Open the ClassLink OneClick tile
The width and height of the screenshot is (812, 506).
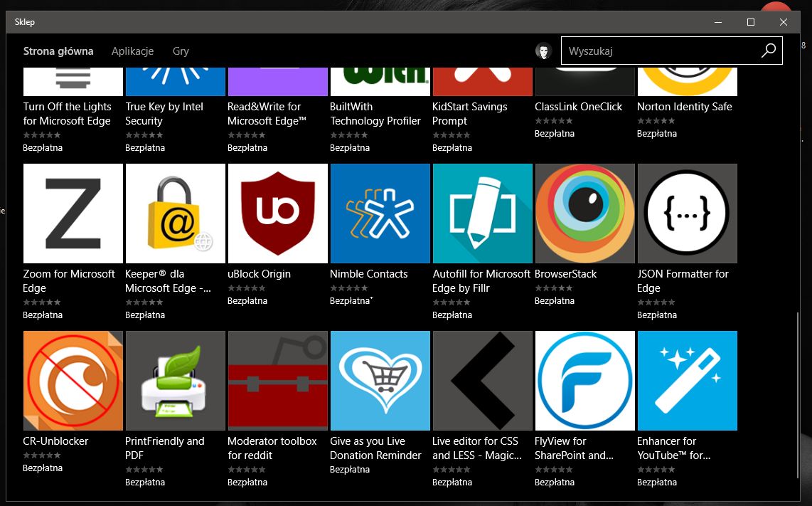pyautogui.click(x=585, y=82)
